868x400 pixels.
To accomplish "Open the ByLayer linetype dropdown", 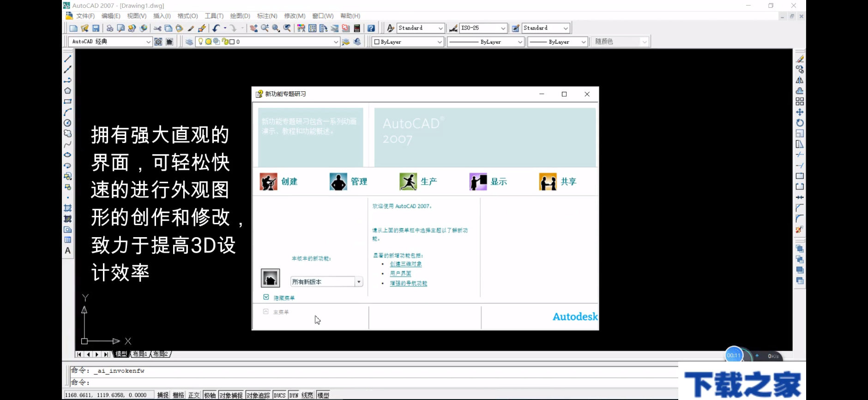I will tap(485, 42).
